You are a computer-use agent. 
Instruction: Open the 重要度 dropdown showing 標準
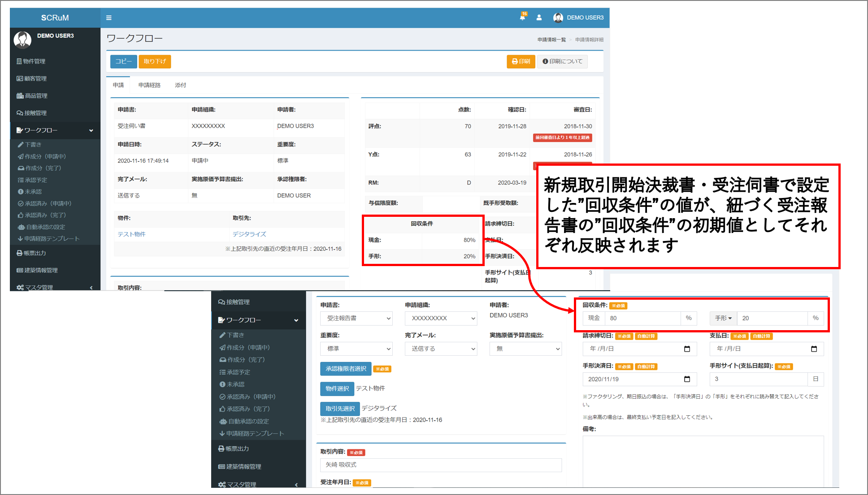pos(356,349)
